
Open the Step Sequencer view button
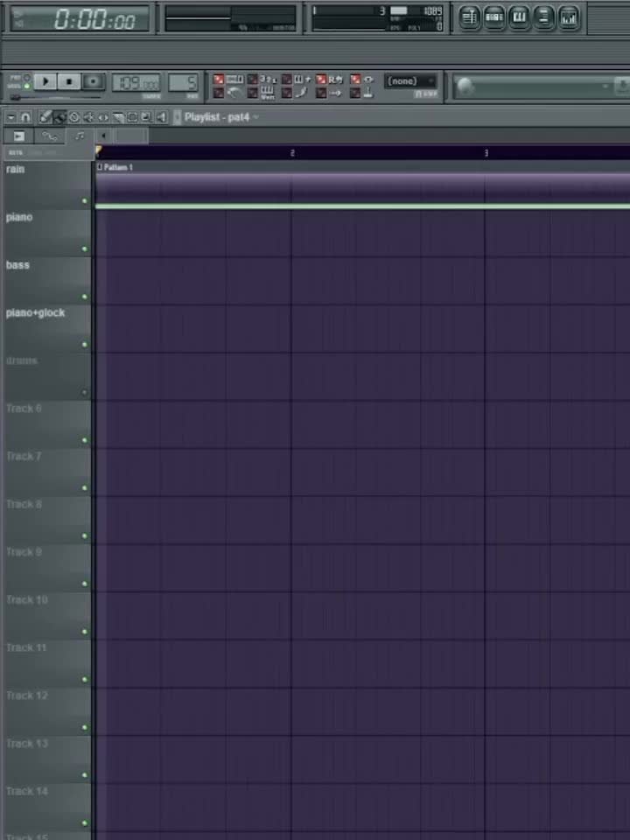[494, 17]
